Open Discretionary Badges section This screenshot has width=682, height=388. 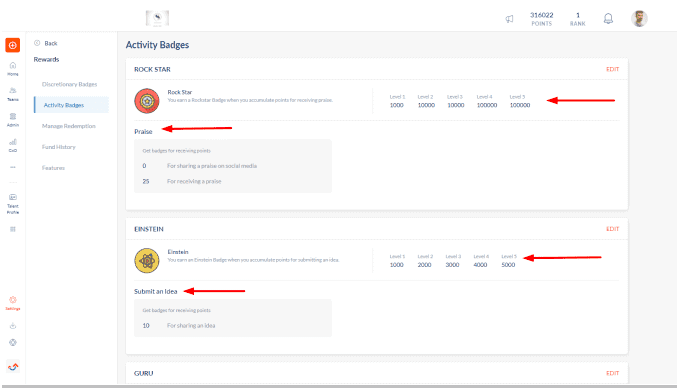[70, 84]
